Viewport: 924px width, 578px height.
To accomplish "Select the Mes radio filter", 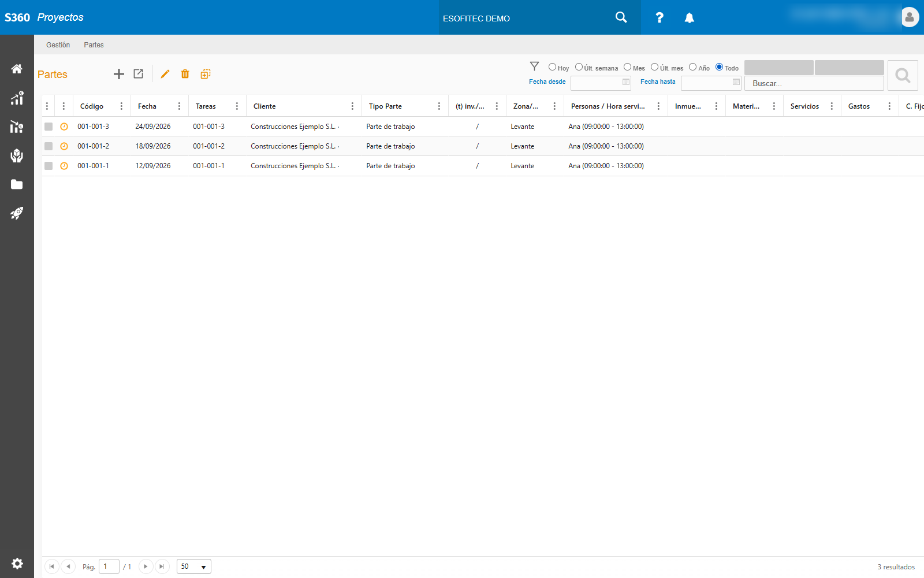I will point(627,67).
